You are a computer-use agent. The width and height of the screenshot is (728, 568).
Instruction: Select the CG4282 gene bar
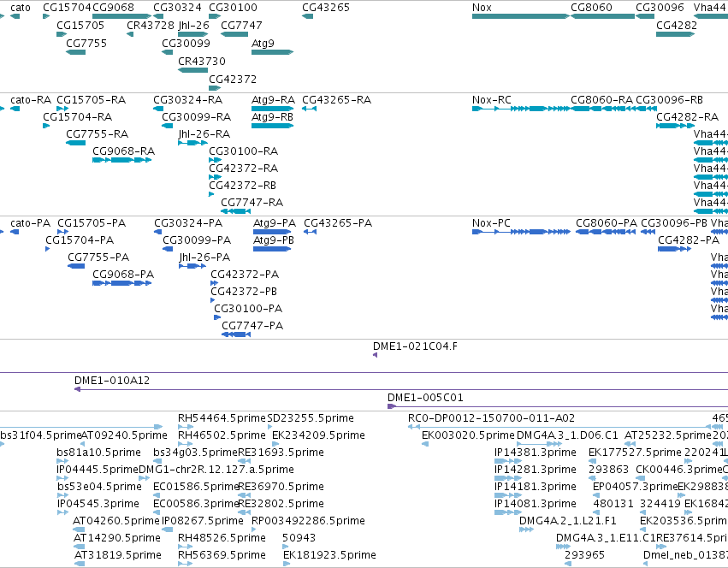pos(675,34)
